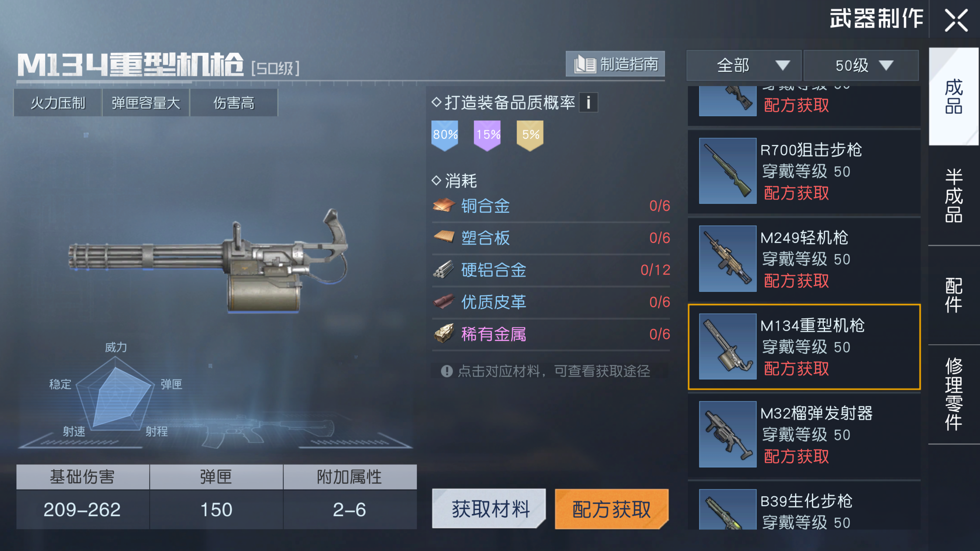Select the R700 sniper rifle thumbnail
Viewport: 980px width, 551px height.
pyautogui.click(x=727, y=171)
